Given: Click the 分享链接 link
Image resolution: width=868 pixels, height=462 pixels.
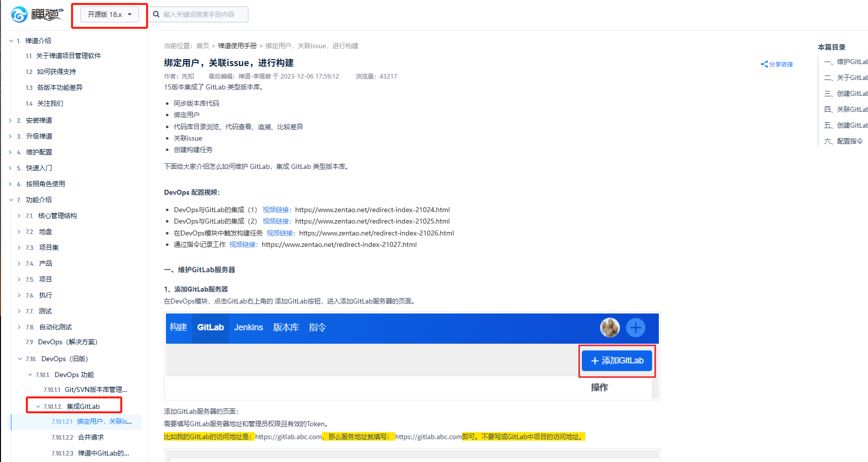Looking at the screenshot, I should point(781,65).
